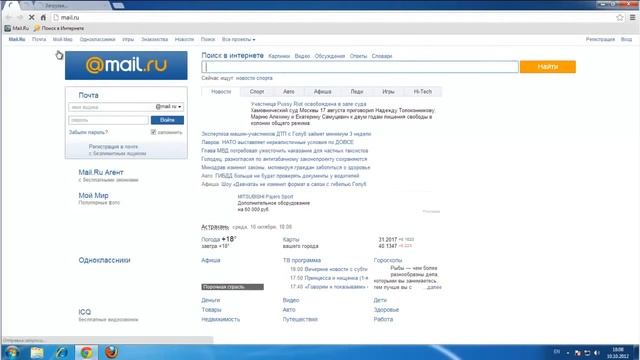Click the mailbox name input field

(111, 107)
